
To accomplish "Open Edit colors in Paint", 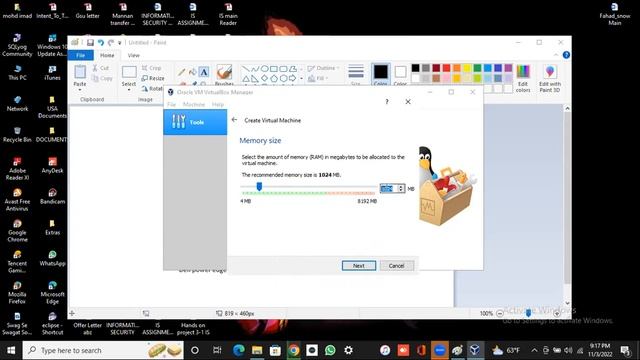I will [523, 78].
